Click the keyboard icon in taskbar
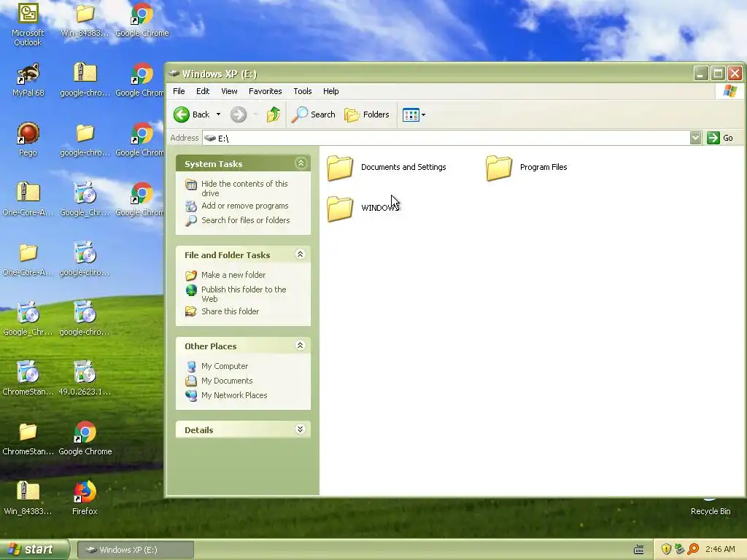 [x=639, y=550]
